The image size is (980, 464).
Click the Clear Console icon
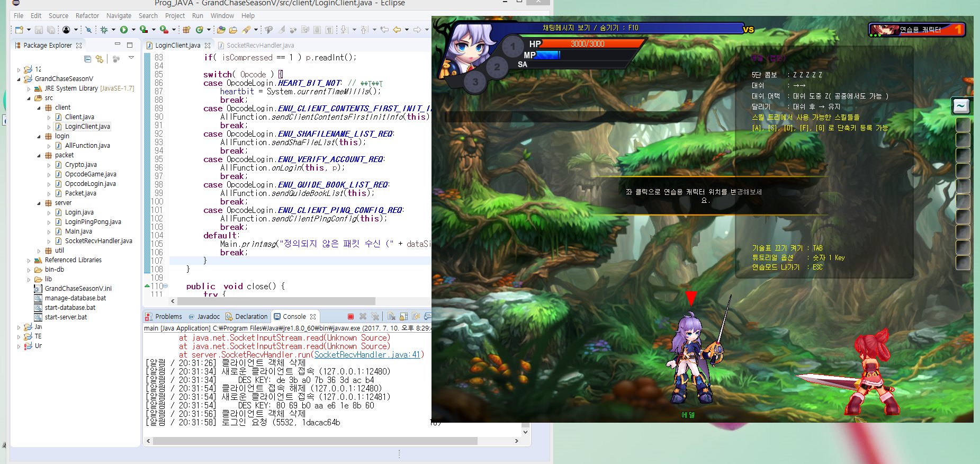pos(391,316)
